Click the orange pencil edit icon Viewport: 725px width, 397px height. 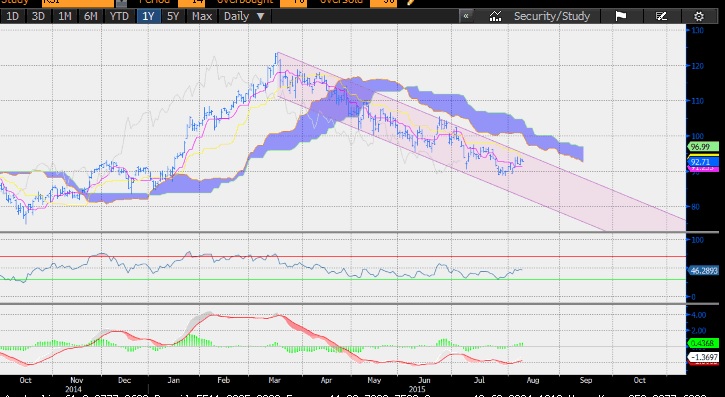coord(411,2)
